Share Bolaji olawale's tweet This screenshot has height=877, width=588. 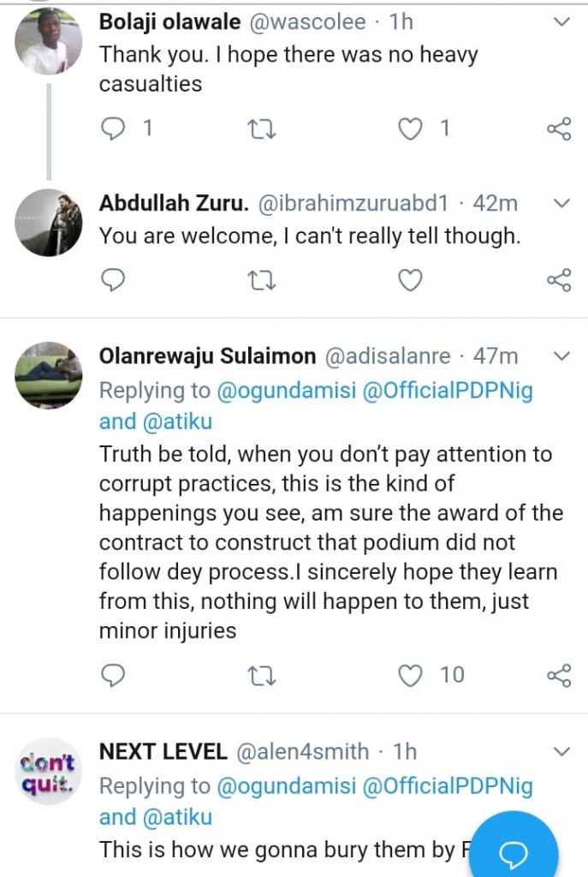point(558,129)
